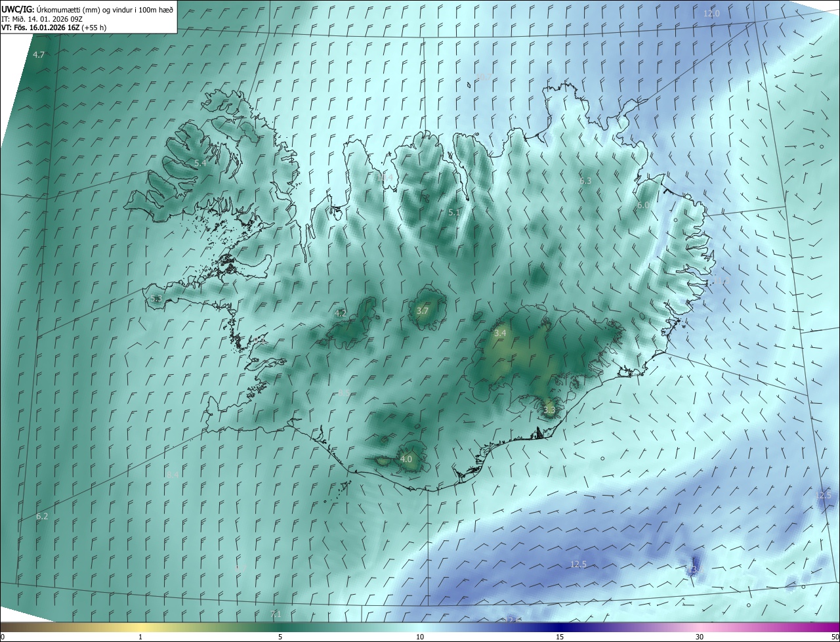
Task: Click the "30" tick on the color scale
Action: point(700,637)
